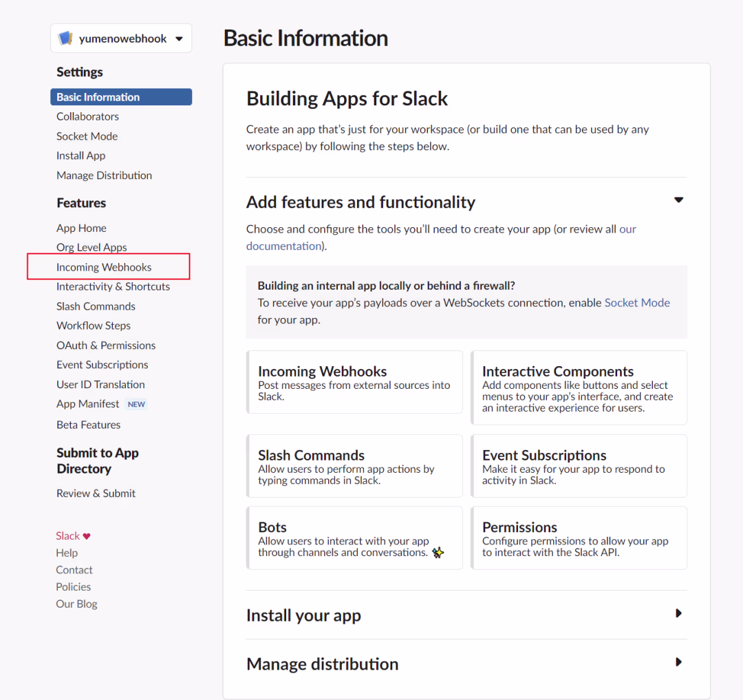Screen dimensions: 743x700
Task: Open Socket Mode in the sidebar
Action: click(x=87, y=136)
